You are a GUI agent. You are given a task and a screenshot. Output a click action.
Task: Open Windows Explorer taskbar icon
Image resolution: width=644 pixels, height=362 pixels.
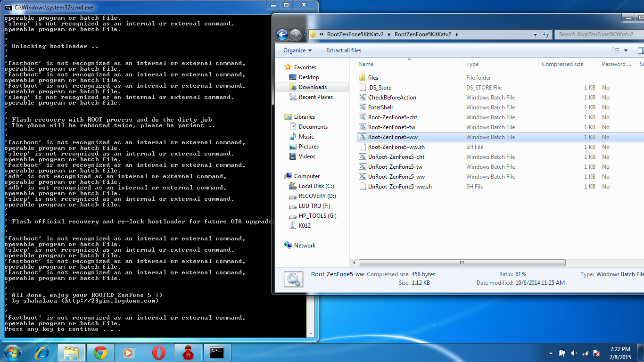click(x=71, y=353)
